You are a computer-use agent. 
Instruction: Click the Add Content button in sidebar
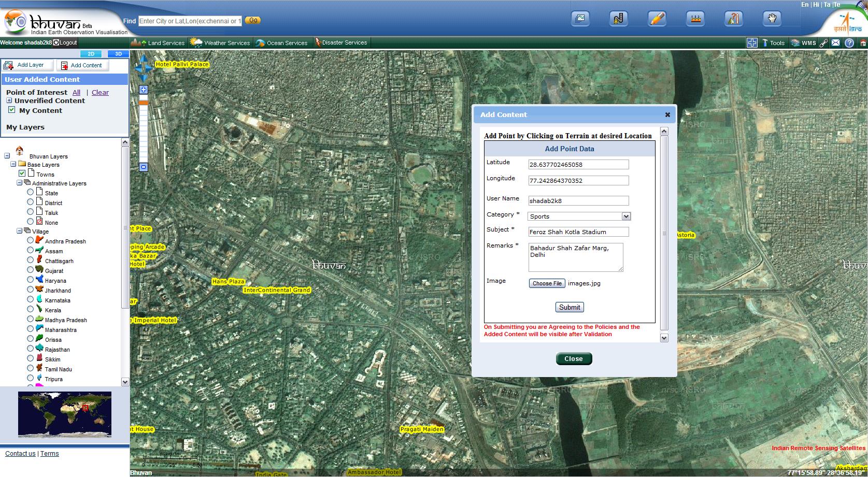82,65
